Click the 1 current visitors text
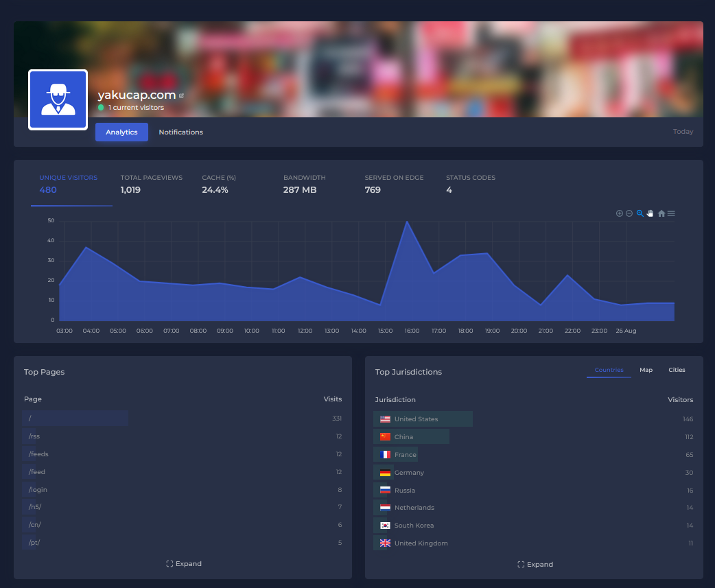 click(x=136, y=108)
